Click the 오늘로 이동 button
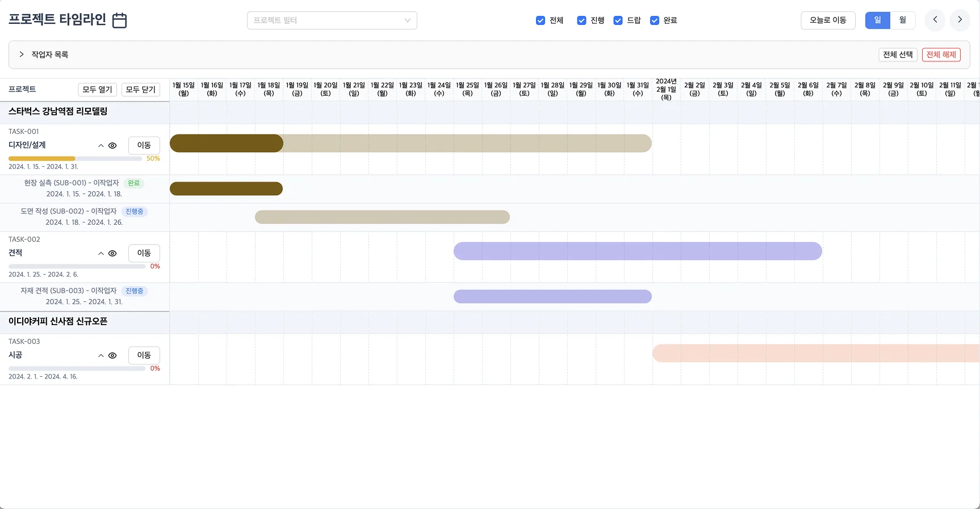980x509 pixels. [x=828, y=20]
